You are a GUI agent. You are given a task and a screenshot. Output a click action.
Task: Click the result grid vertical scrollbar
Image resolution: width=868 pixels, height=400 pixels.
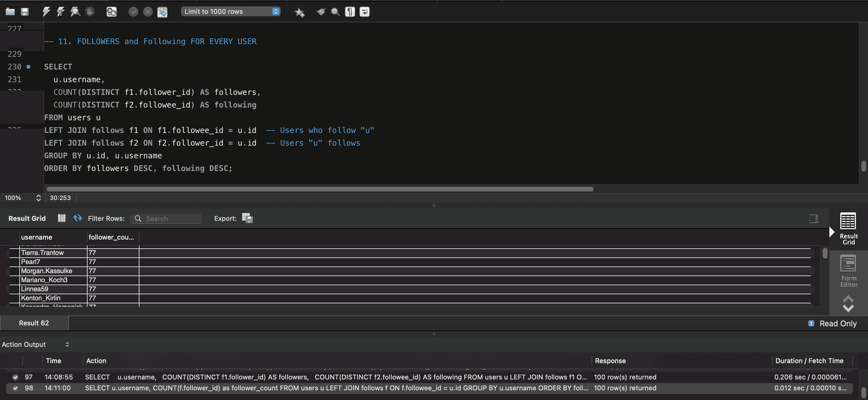(825, 253)
